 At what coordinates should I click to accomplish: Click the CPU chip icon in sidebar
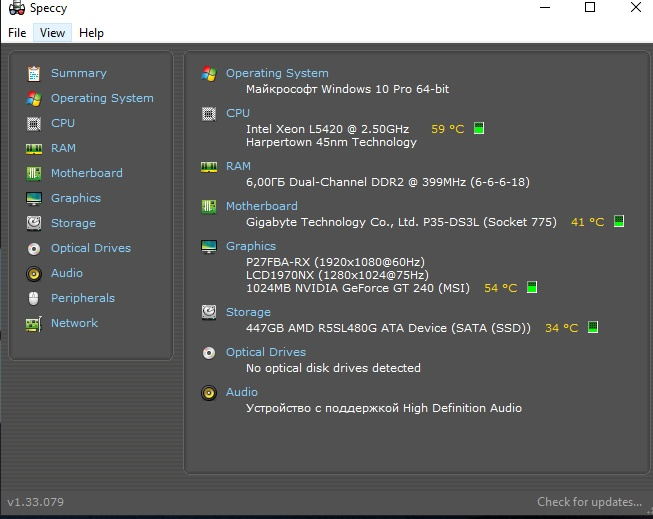pyautogui.click(x=34, y=124)
